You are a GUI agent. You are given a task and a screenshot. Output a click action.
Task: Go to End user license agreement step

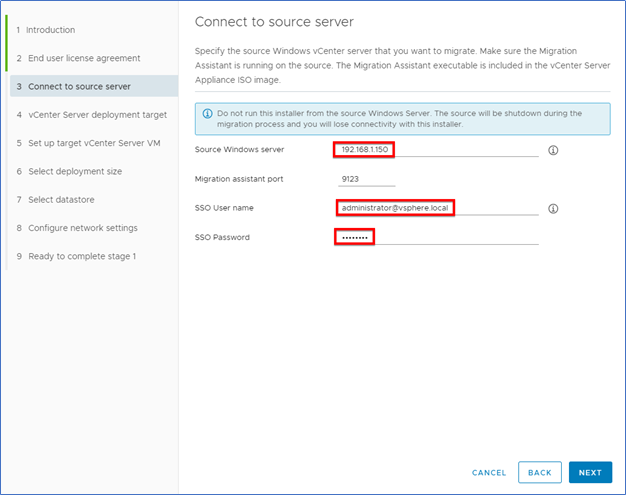click(x=78, y=58)
